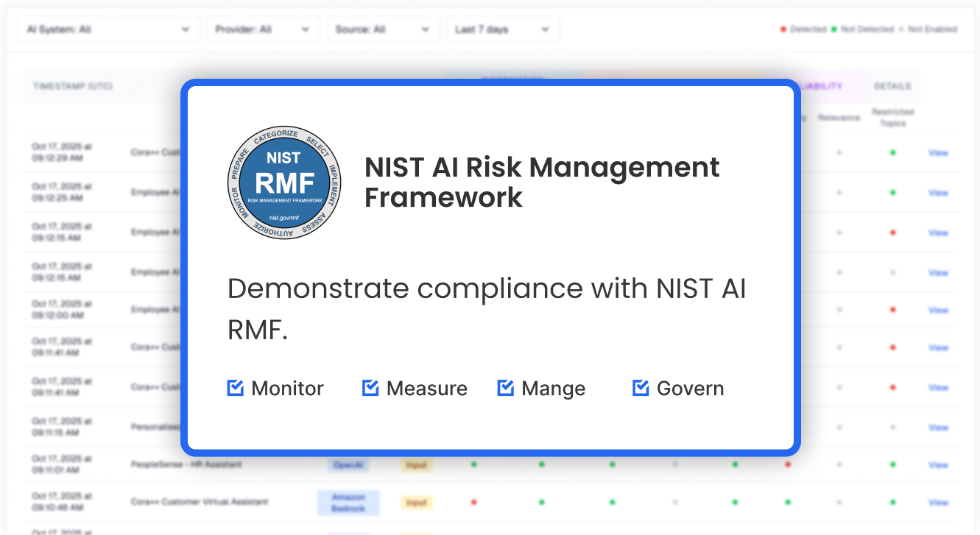The height and width of the screenshot is (535, 980).
Task: Click the Oct 17, 2025 09:12:29 AM timestamp
Action: 62,153
